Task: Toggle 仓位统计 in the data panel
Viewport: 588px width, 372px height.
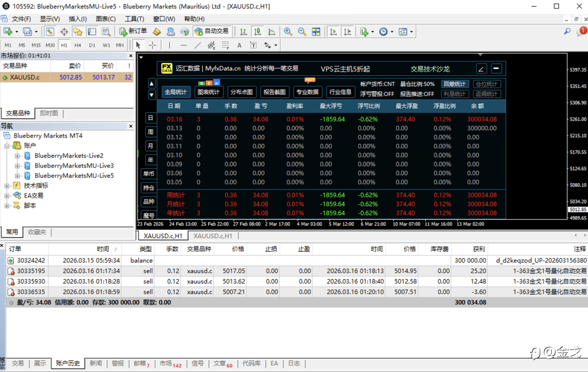Action: (x=487, y=84)
